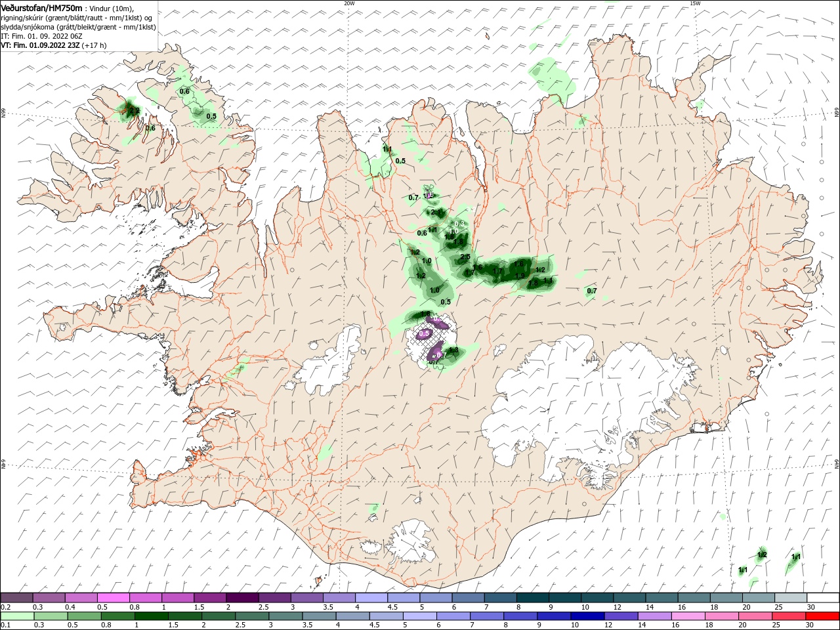Click the pale grey swatch labeled 25 in the top legend
The height and width of the screenshot is (630, 840).
pyautogui.click(x=791, y=598)
